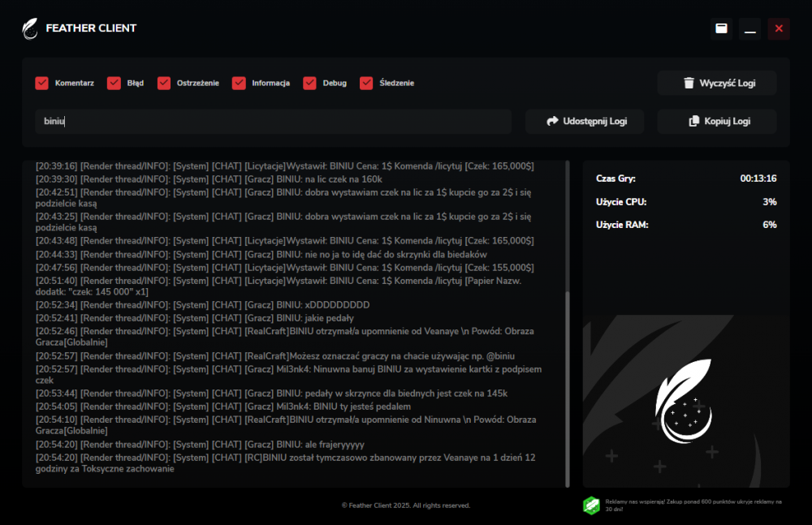
Task: Toggle the Śledzenie filter
Action: pos(367,83)
